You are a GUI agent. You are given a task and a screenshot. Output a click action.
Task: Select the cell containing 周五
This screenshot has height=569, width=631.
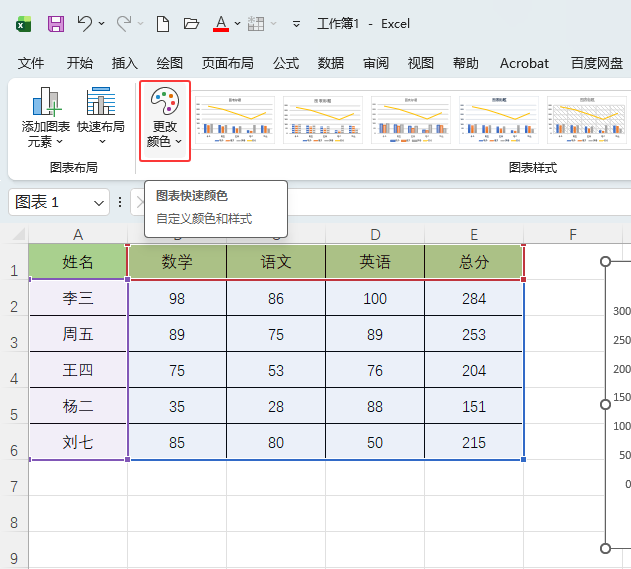click(78, 334)
